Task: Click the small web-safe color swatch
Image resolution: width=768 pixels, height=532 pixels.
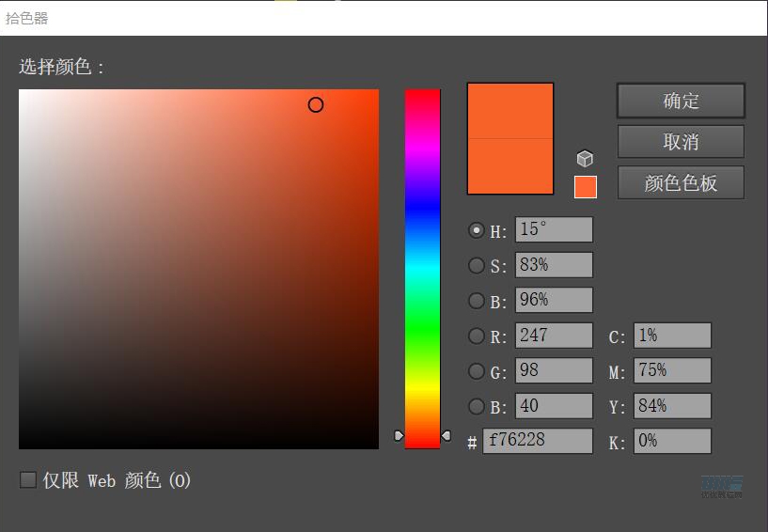Action: tap(585, 187)
